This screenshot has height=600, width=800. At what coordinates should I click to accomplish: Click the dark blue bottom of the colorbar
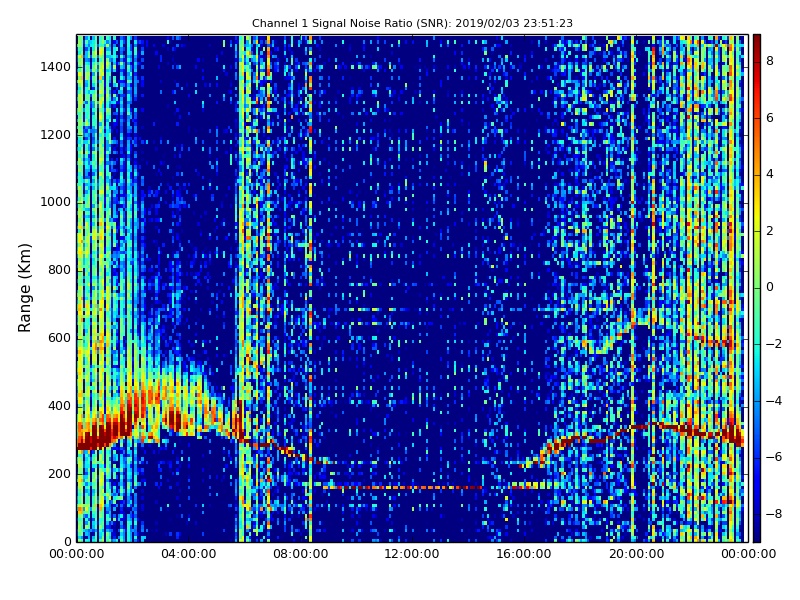coord(757,535)
